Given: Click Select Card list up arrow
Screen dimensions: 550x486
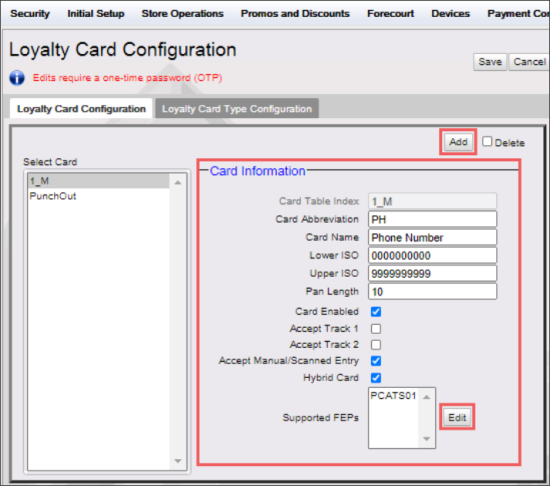Looking at the screenshot, I should 178,182.
